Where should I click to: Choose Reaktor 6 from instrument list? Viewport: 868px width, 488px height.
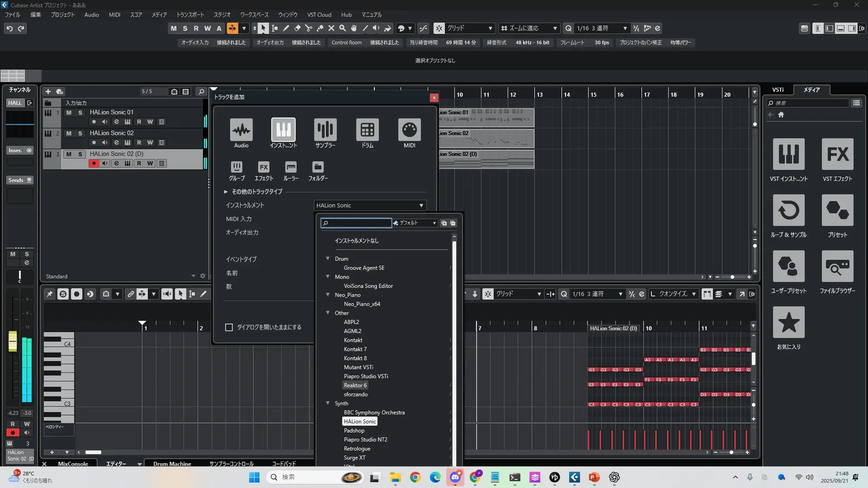click(355, 385)
